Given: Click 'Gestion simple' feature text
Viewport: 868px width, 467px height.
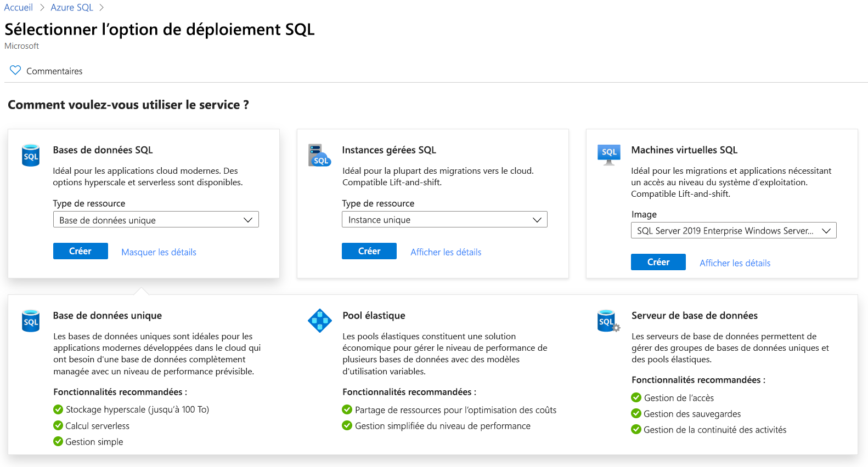Looking at the screenshot, I should (x=94, y=442).
